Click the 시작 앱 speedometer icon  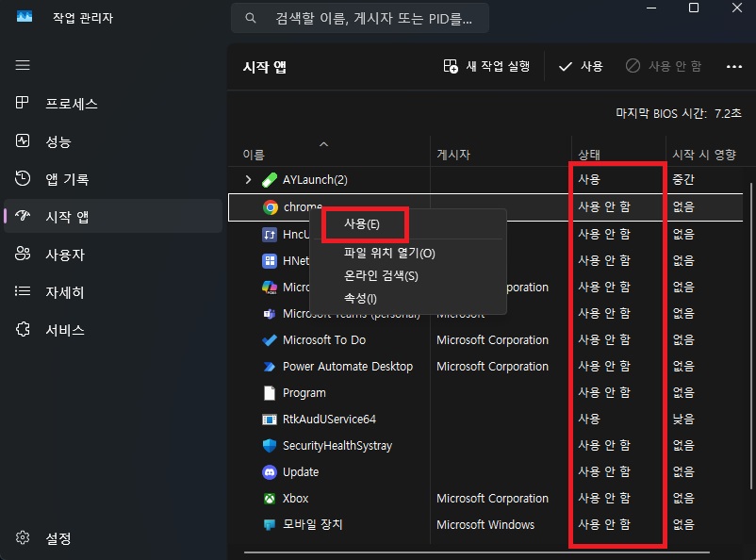[x=23, y=215]
